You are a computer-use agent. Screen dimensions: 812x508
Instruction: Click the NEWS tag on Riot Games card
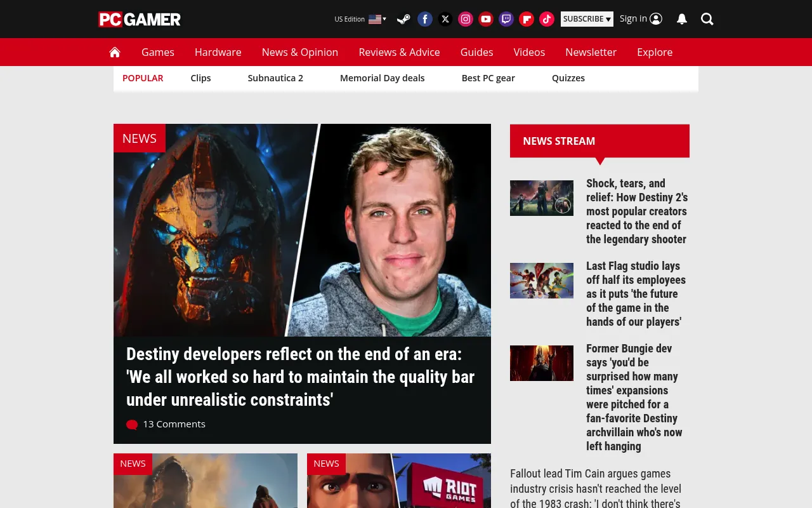click(326, 464)
